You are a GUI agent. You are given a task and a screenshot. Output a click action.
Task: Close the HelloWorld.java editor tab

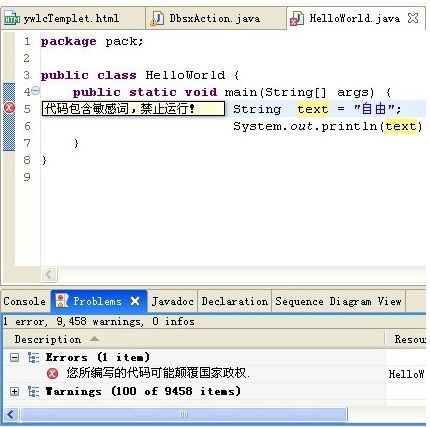(413, 18)
